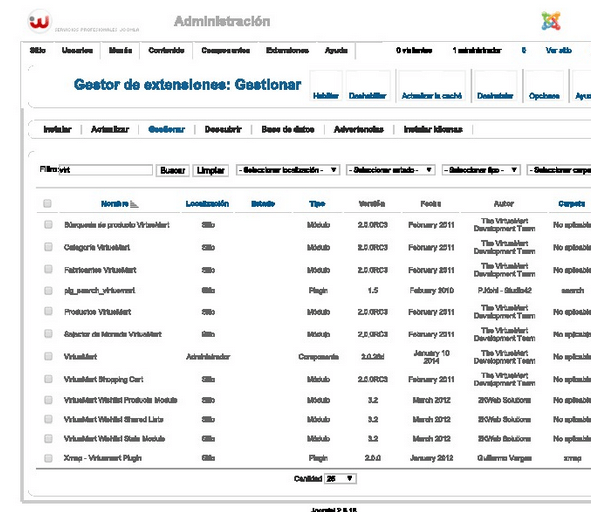591x512 pixels.
Task: Check the VirtueMart component row checkbox
Action: pos(48,356)
